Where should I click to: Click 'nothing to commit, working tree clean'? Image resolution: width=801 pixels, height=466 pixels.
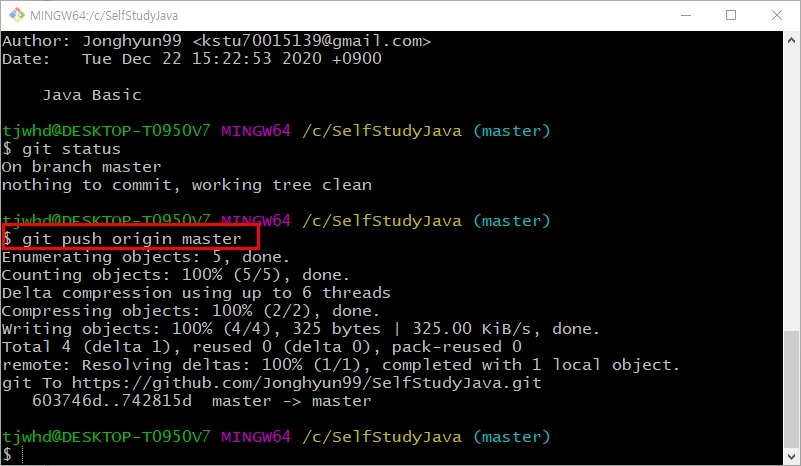coord(186,185)
